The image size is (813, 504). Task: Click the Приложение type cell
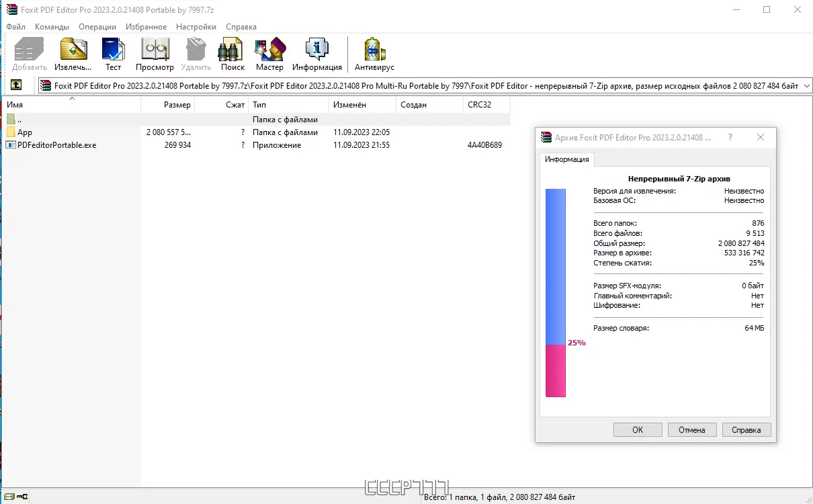277,145
